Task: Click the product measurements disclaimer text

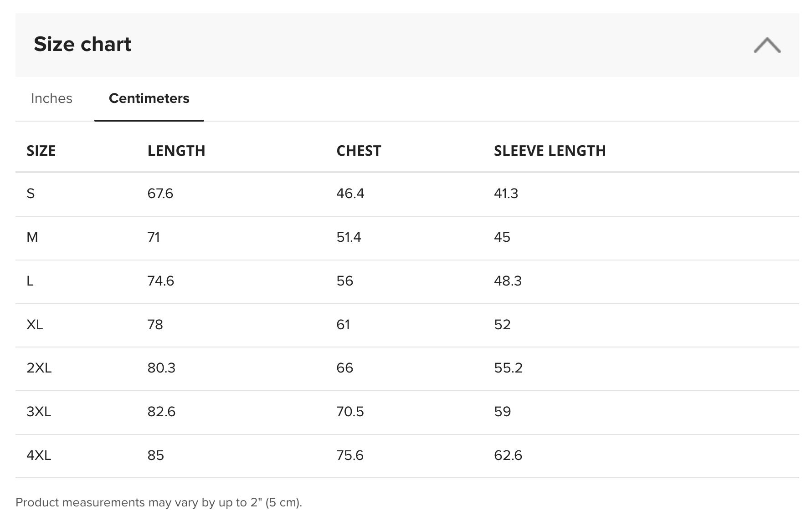Action: pyautogui.click(x=159, y=502)
